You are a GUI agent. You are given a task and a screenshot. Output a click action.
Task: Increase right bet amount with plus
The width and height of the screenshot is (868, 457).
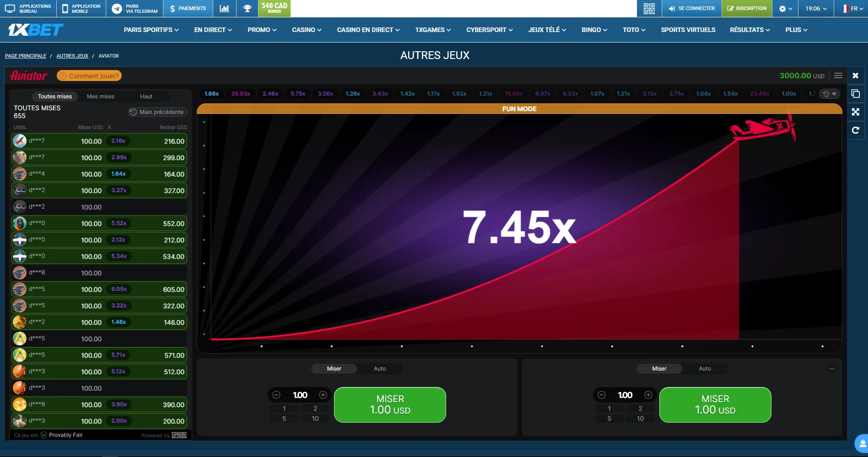648,395
